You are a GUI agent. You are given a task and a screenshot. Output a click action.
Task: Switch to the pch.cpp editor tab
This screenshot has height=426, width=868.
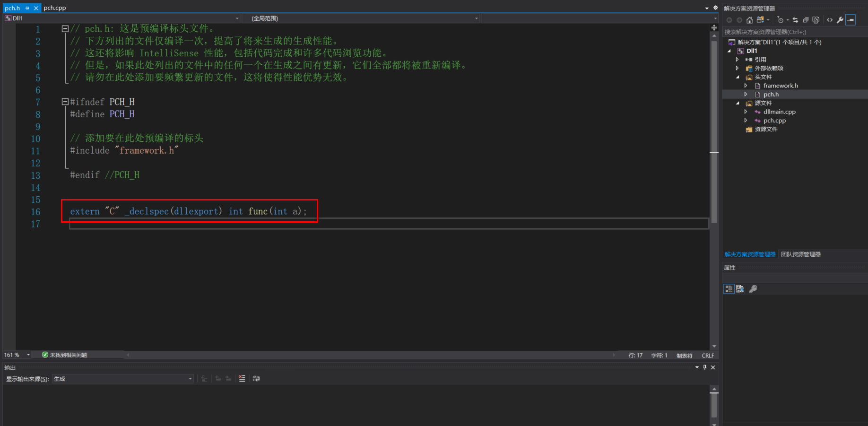pyautogui.click(x=55, y=8)
